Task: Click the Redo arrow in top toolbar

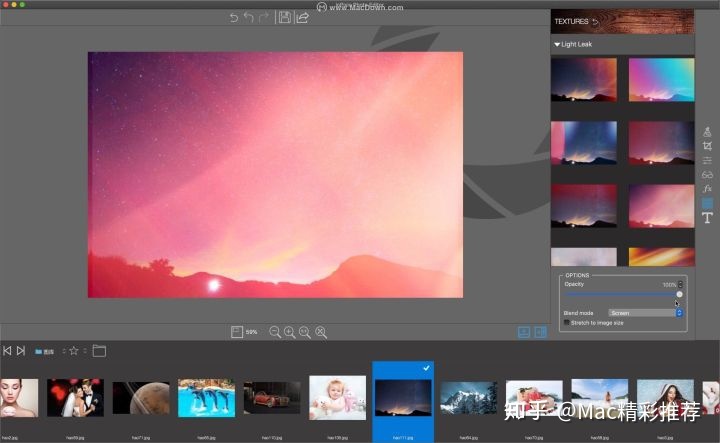Action: pos(264,18)
